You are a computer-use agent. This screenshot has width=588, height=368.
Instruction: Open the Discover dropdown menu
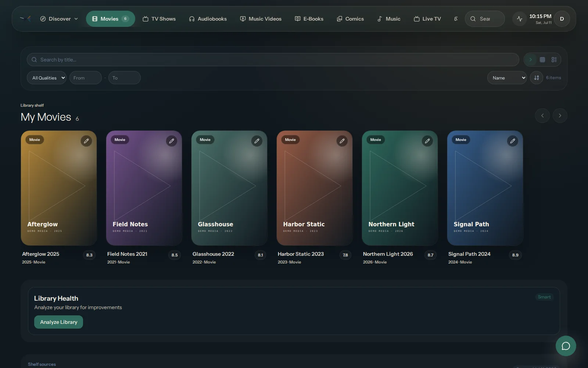59,19
